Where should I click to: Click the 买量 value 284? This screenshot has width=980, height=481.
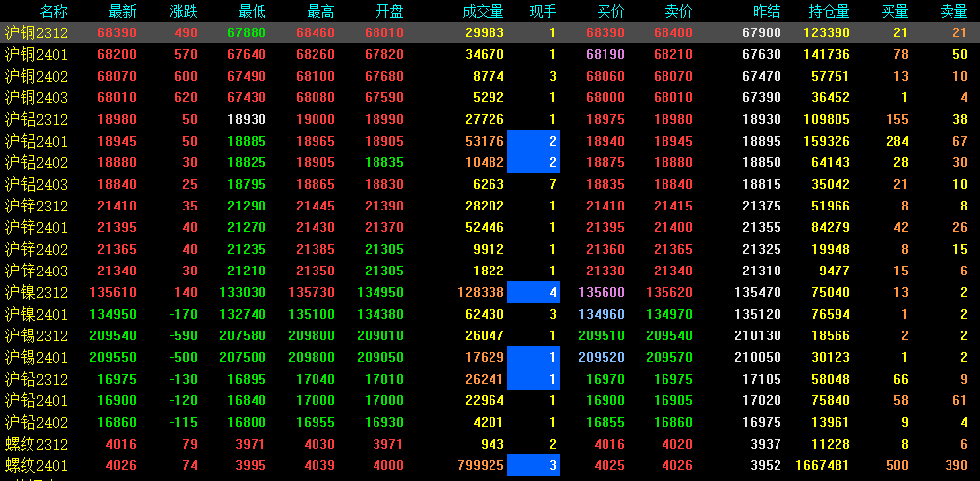pos(897,142)
